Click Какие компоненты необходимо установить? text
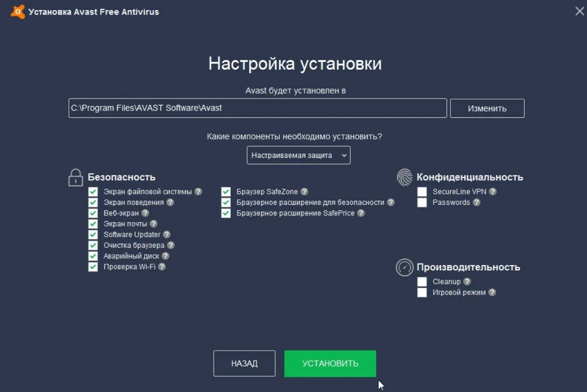 pos(294,137)
